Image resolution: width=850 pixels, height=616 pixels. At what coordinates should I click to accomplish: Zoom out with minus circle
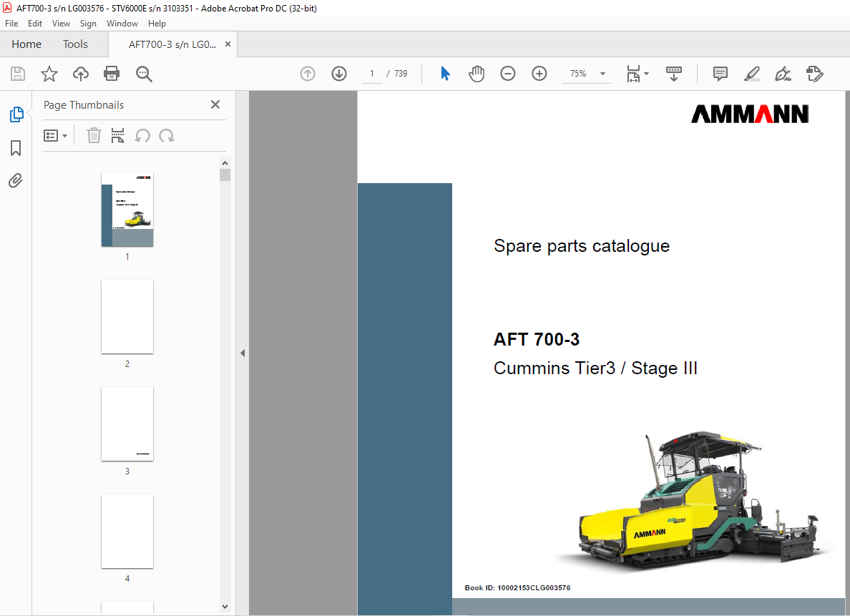coord(507,74)
